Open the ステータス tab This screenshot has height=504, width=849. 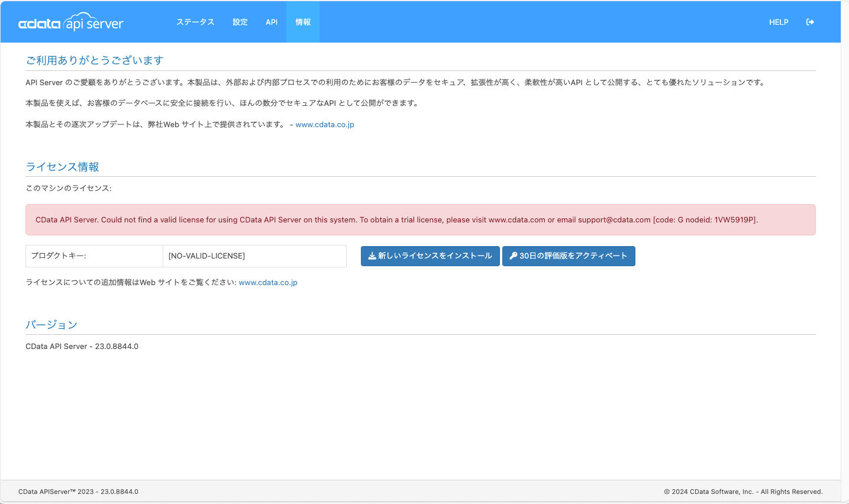coord(195,22)
